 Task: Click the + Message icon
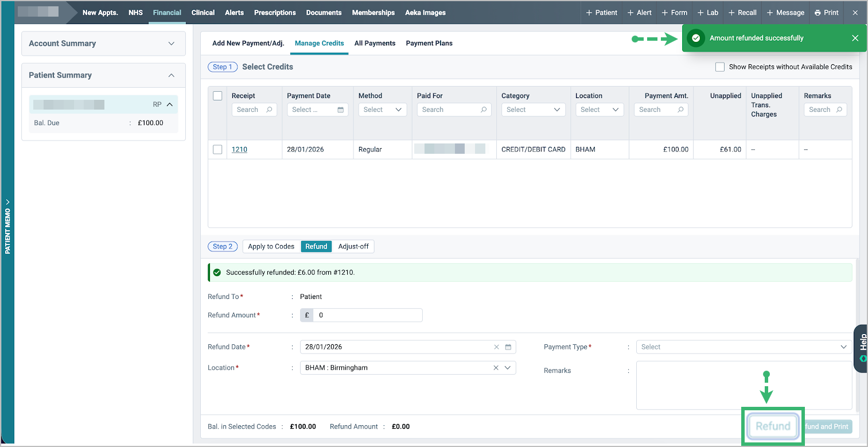(785, 12)
